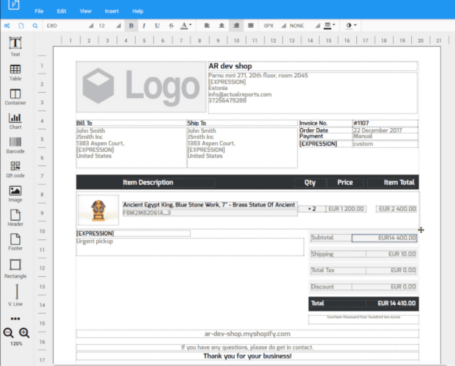Click the zoom in magnifier
Screen dimensions: 455x366
point(24,333)
